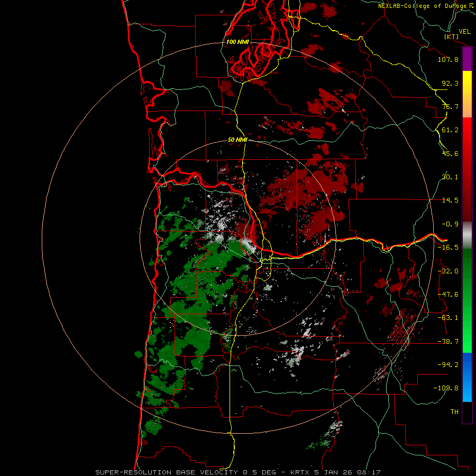
Task: Select the -47.6 scale value
Action: coord(448,295)
